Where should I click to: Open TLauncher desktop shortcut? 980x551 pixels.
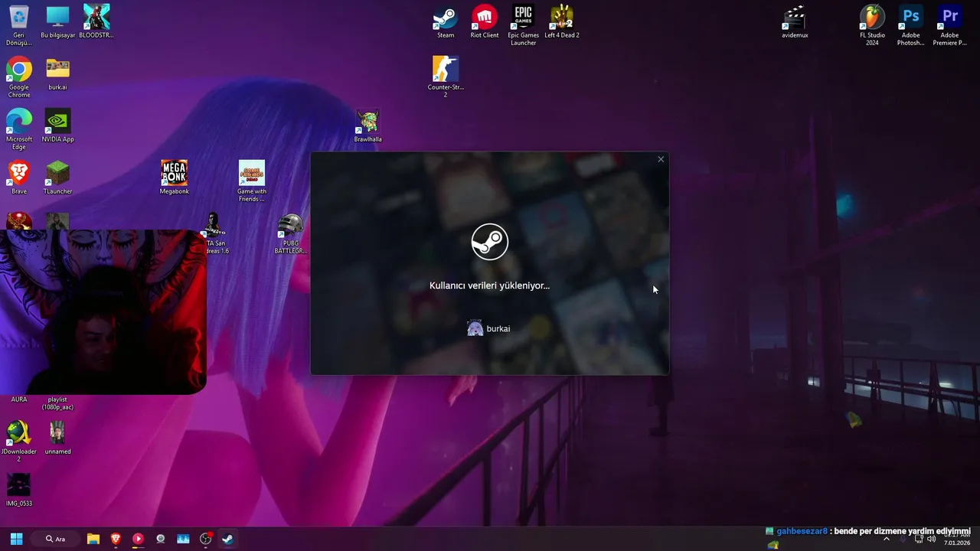click(x=57, y=178)
